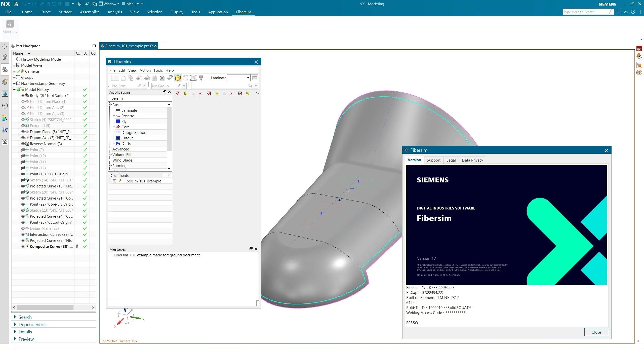Open the Action menu in Fibersim dialog
The width and height of the screenshot is (644, 350).
[x=145, y=70]
